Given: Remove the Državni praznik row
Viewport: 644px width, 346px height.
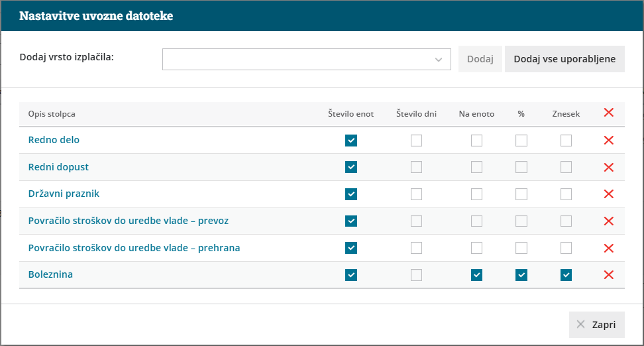Looking at the screenshot, I should click(609, 194).
